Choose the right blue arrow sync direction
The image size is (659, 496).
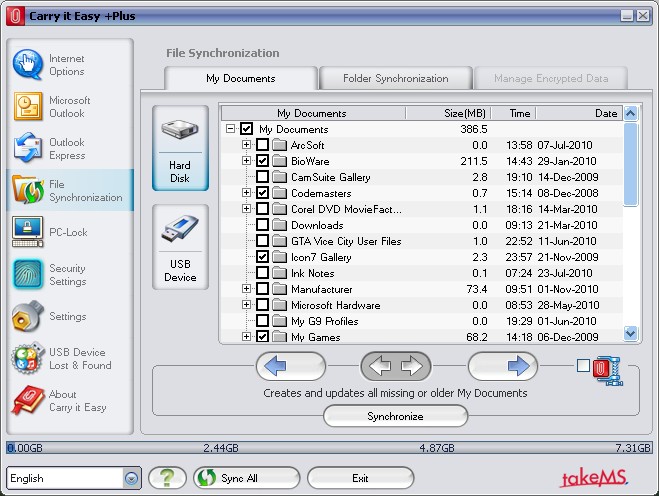coord(503,366)
